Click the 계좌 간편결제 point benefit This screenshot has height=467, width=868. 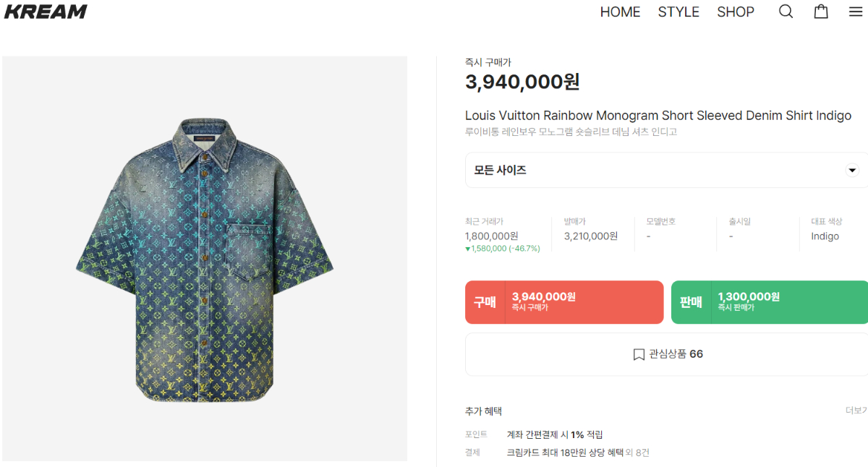pos(555,434)
